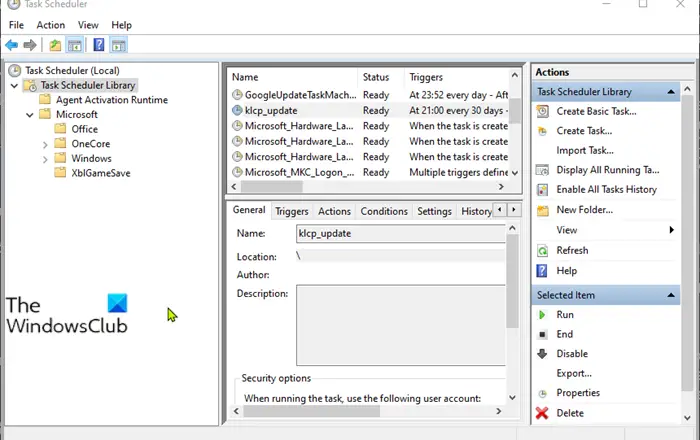Click the Create Basic Task icon
Viewport: 700px width, 440px height.
[542, 111]
